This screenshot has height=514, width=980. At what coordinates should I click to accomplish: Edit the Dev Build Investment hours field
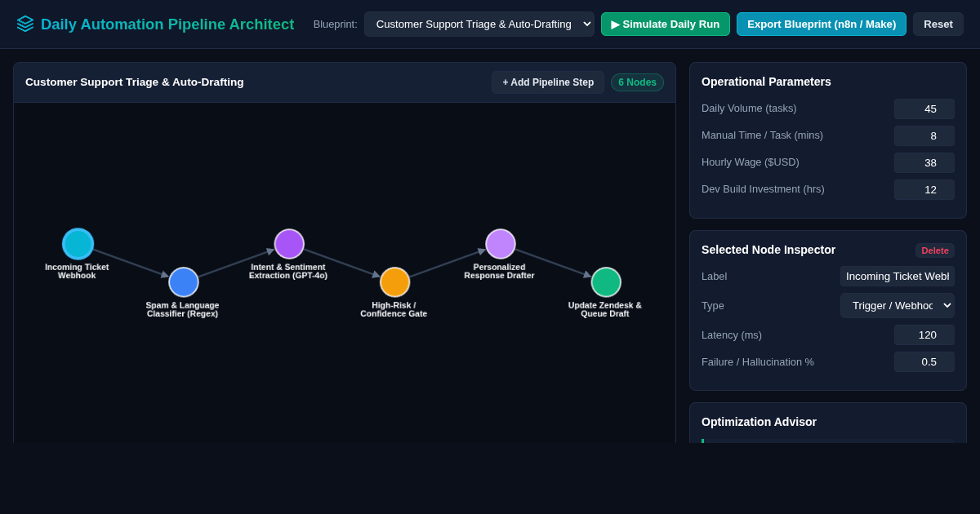click(x=924, y=190)
